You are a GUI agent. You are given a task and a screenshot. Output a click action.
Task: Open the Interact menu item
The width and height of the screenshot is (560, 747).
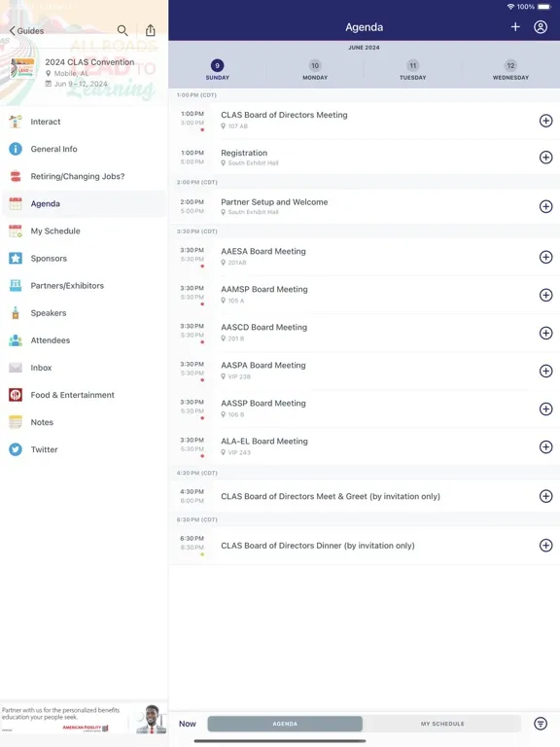[x=84, y=122]
